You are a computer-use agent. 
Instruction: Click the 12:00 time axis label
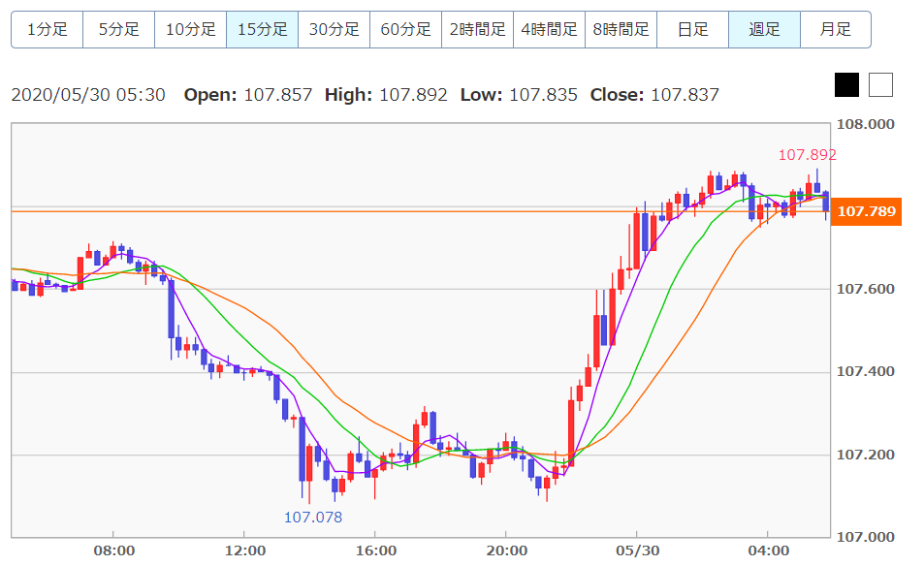[x=244, y=550]
